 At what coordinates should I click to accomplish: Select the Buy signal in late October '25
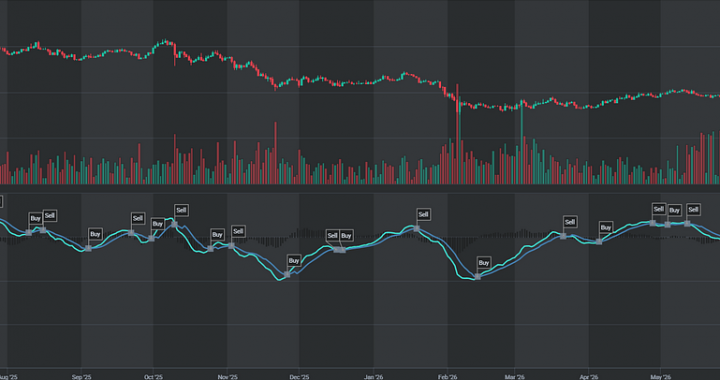[218, 235]
